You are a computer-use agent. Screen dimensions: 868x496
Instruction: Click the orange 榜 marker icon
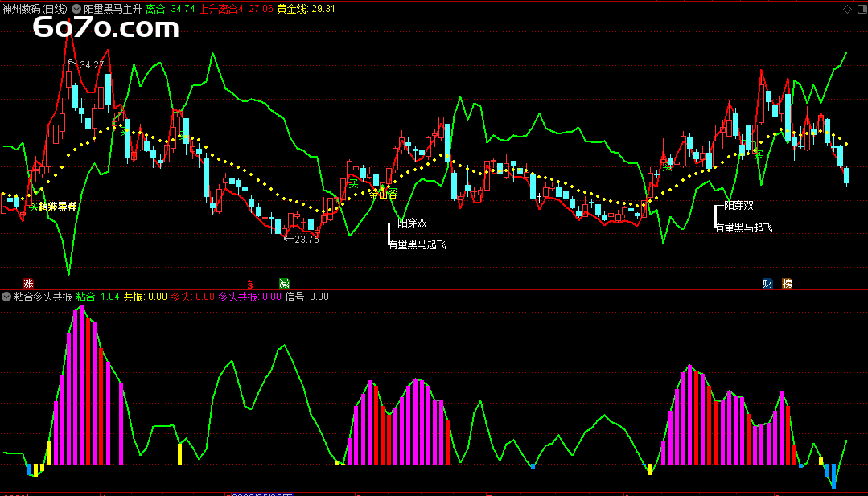tap(788, 284)
